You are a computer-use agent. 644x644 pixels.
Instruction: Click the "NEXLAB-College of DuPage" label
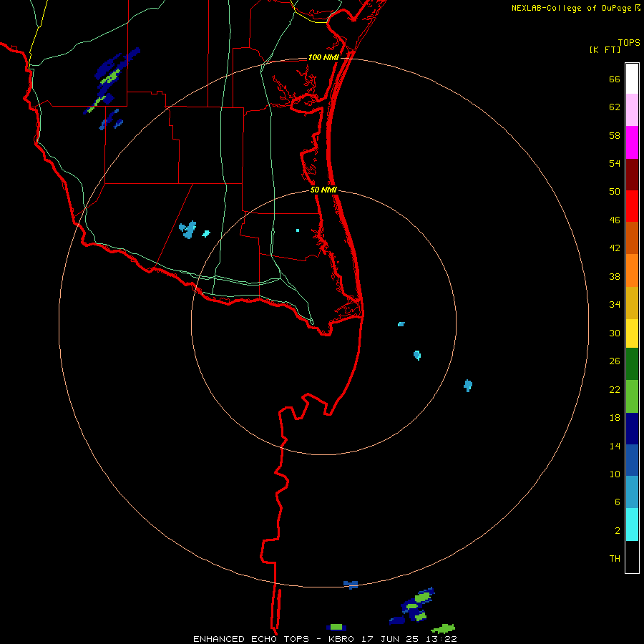click(571, 8)
